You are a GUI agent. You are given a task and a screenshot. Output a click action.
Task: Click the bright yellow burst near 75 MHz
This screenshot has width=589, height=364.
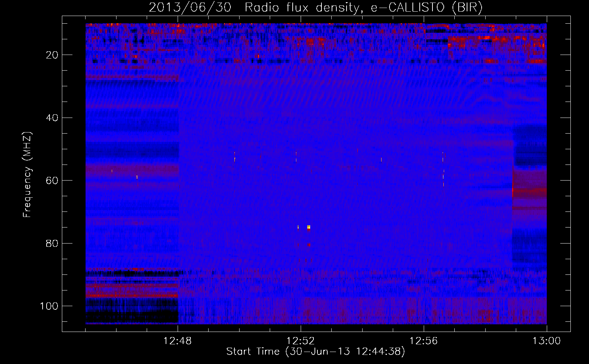(309, 227)
